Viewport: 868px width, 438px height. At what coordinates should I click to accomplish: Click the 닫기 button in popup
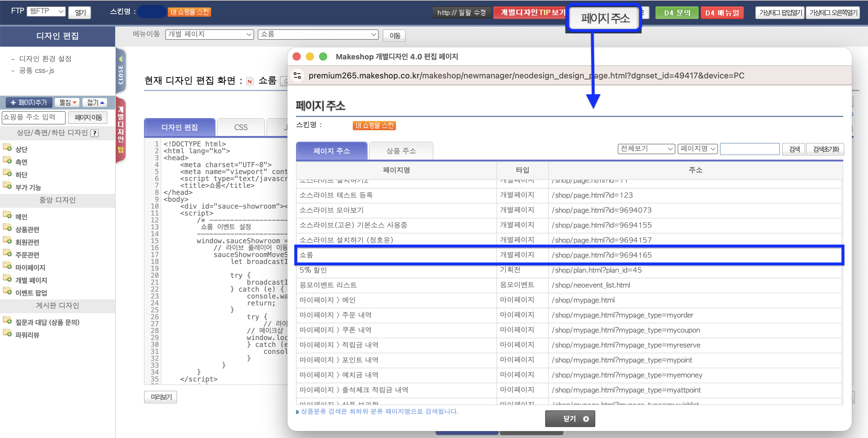click(x=570, y=418)
